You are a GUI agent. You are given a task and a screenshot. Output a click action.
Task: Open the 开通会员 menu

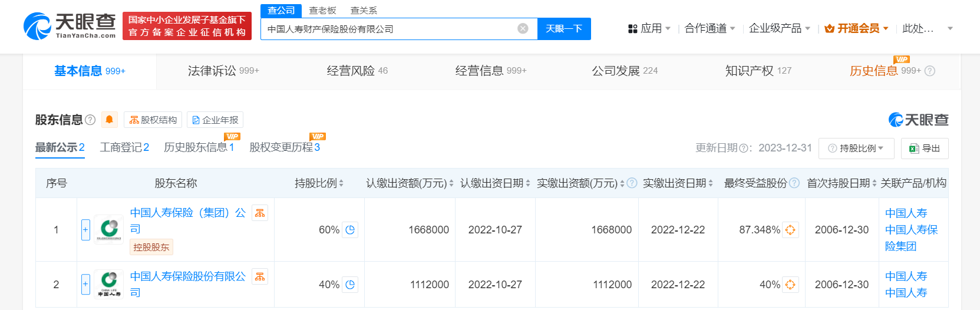coord(856,28)
